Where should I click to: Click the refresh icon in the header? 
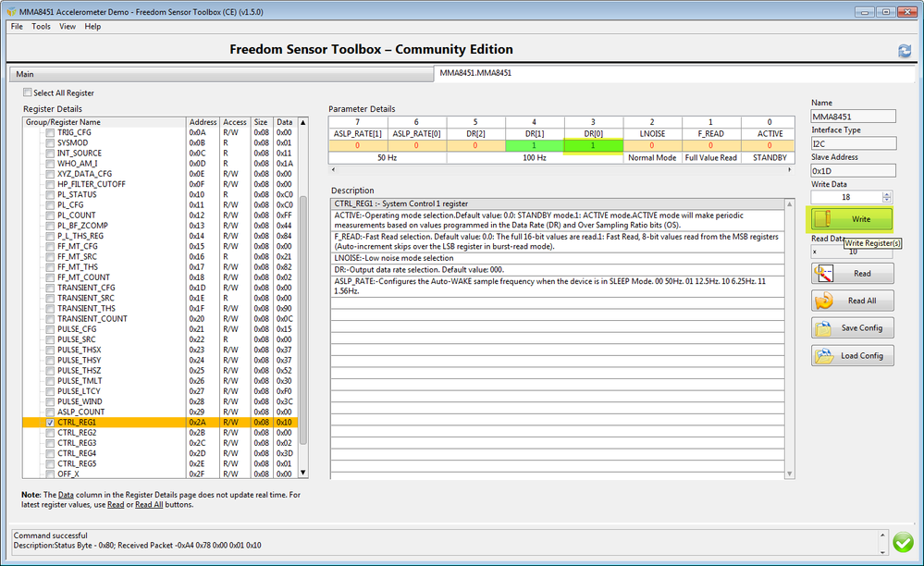point(905,51)
